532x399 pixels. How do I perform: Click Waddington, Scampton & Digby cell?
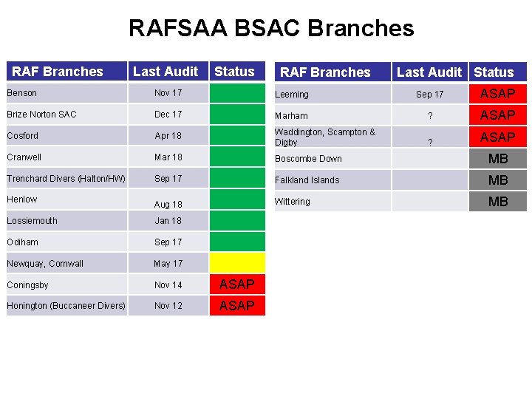coord(332,137)
